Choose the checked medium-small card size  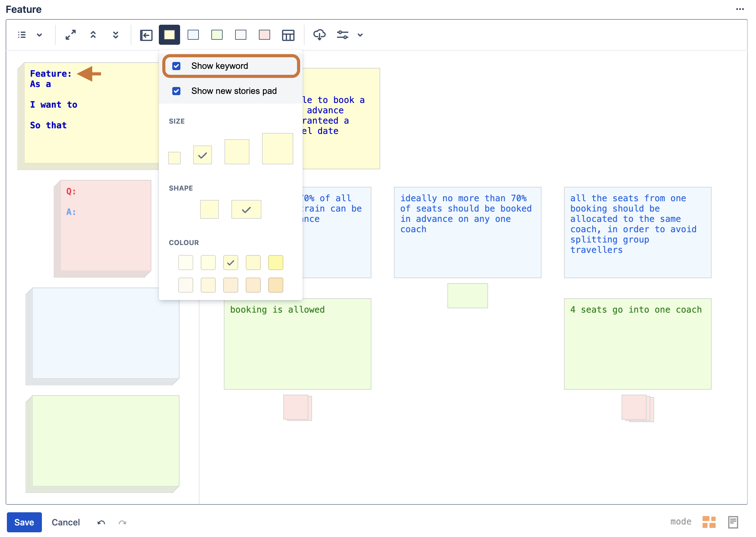[203, 155]
